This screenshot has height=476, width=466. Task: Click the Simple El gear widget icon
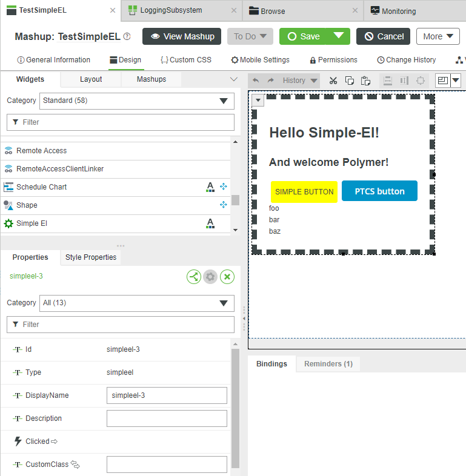tap(8, 223)
